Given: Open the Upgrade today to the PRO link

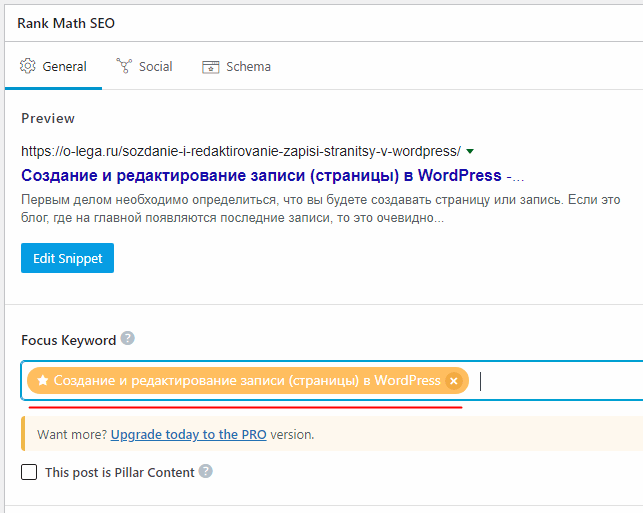Looking at the screenshot, I should click(189, 435).
